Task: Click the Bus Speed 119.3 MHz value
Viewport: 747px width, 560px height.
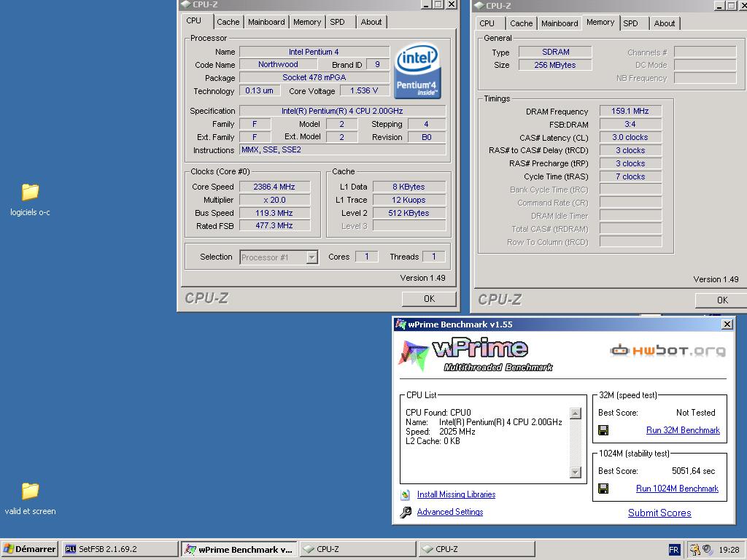Action: (274, 213)
